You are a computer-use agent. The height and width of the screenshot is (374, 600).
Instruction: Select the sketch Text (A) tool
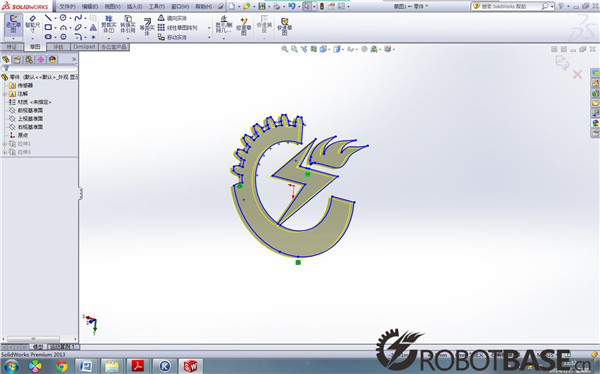point(93,28)
